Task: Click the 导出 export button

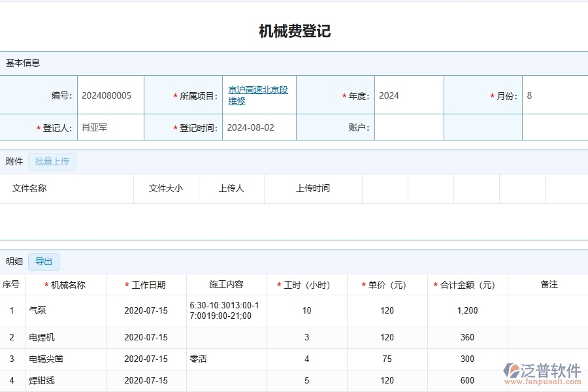Action: tap(43, 261)
